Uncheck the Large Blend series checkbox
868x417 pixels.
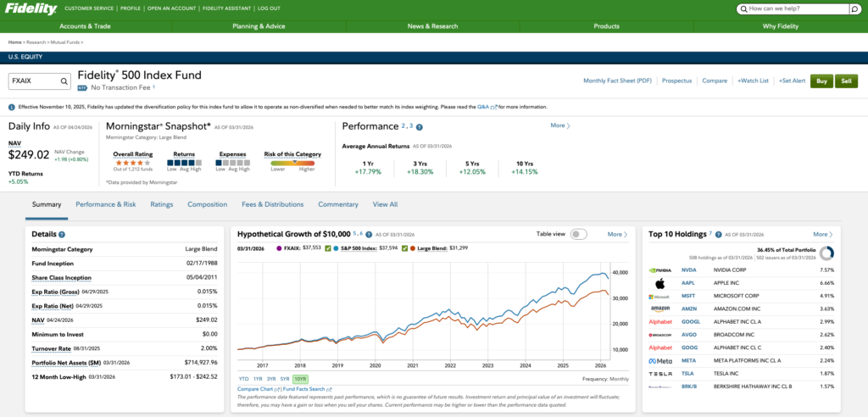tap(412, 248)
